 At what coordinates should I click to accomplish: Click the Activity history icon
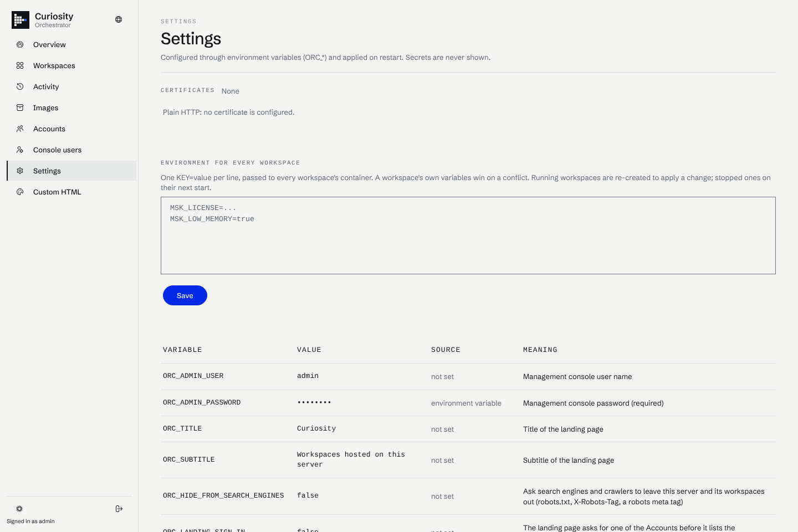click(x=20, y=86)
